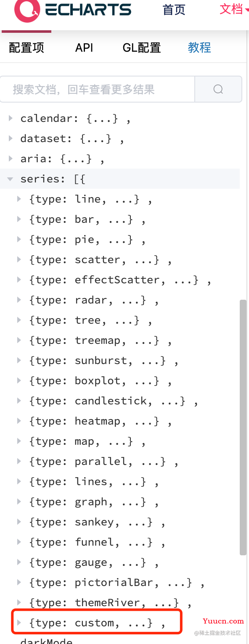Open the GL配置 tab
The image size is (249, 644).
coord(142,48)
